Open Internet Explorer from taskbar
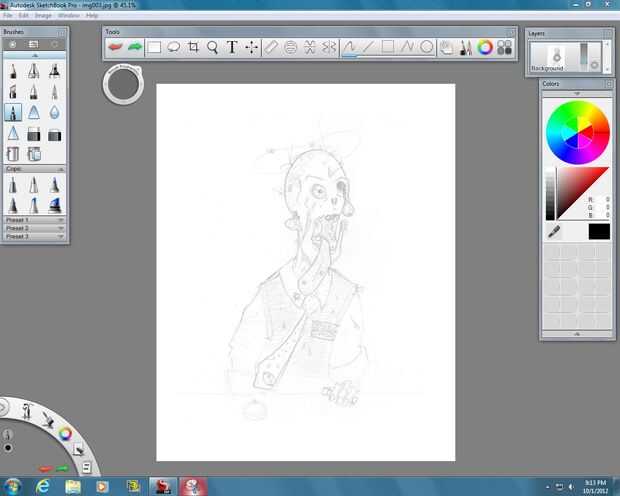 tap(42, 486)
